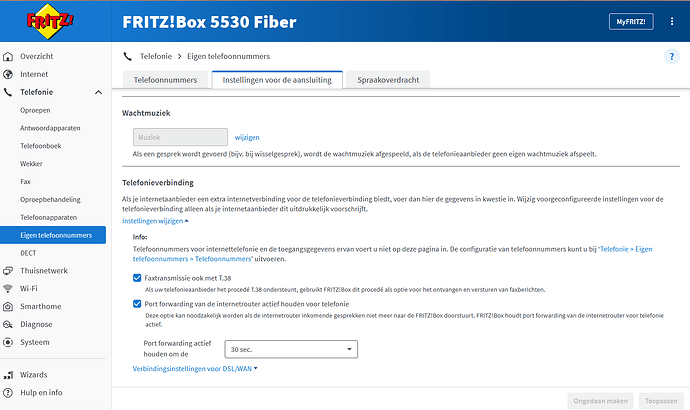Open DECT in sidebar
Image resolution: width=690 pixels, height=410 pixels.
[x=28, y=253]
